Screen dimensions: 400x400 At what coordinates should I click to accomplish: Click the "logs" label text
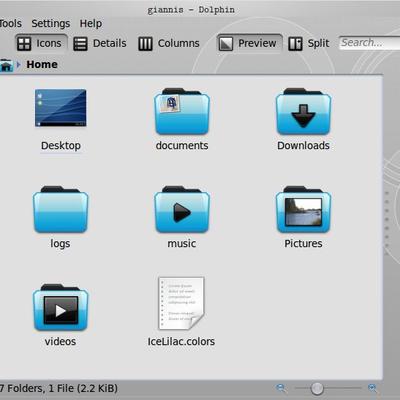click(x=60, y=244)
